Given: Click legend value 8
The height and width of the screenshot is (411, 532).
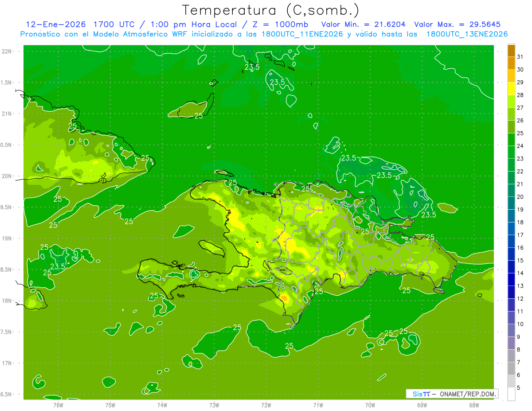Looking at the screenshot, I should 519,350.
